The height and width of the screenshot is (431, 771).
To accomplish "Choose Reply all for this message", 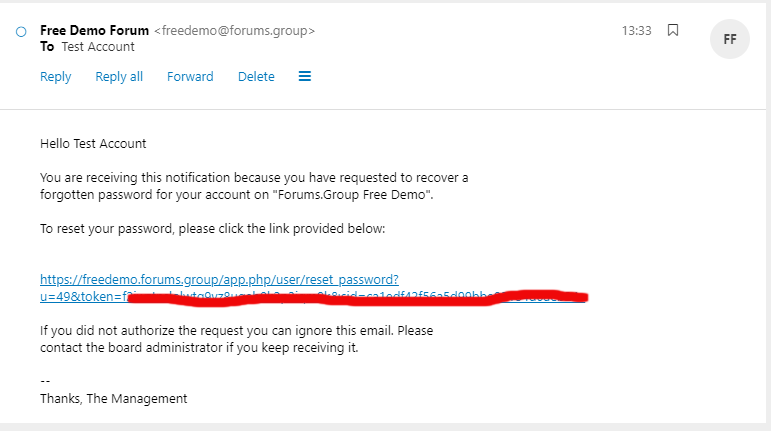I will [119, 77].
